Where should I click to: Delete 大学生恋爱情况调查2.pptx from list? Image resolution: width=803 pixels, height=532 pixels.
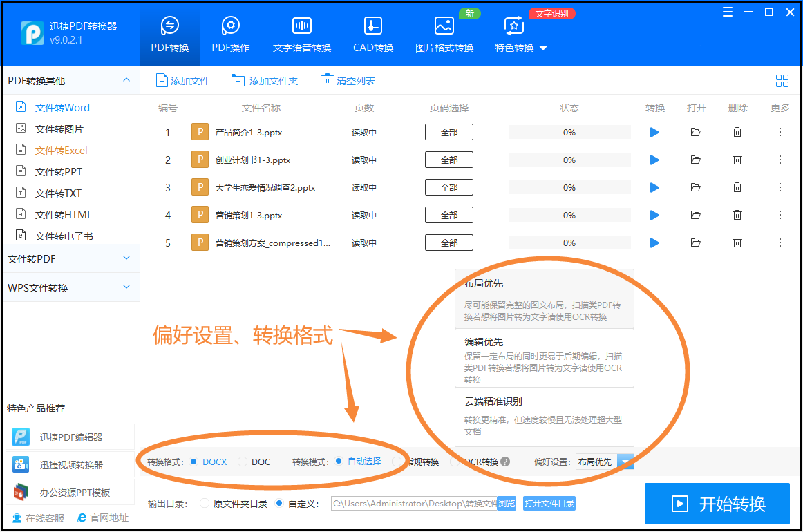point(737,188)
